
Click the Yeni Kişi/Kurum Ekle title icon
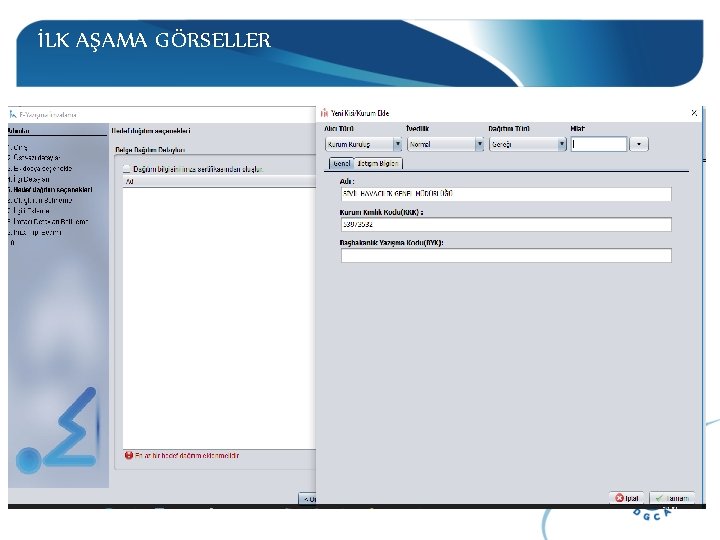[x=324, y=113]
